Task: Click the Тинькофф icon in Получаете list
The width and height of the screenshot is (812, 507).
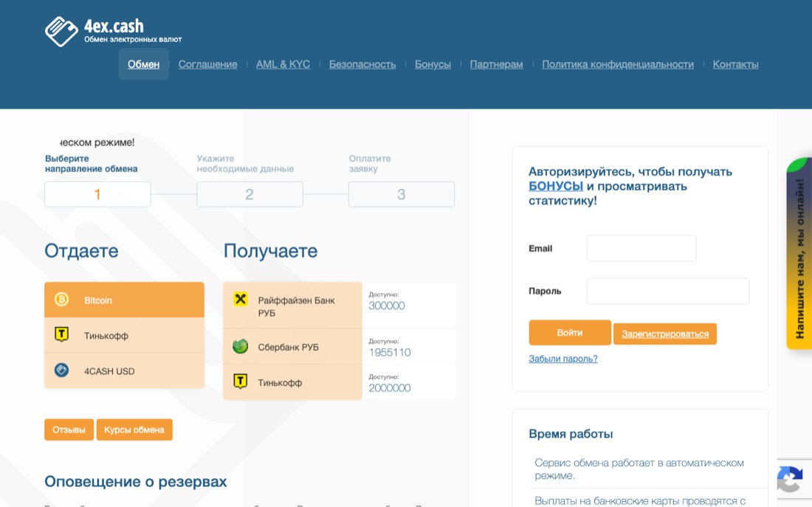Action: 241,382
